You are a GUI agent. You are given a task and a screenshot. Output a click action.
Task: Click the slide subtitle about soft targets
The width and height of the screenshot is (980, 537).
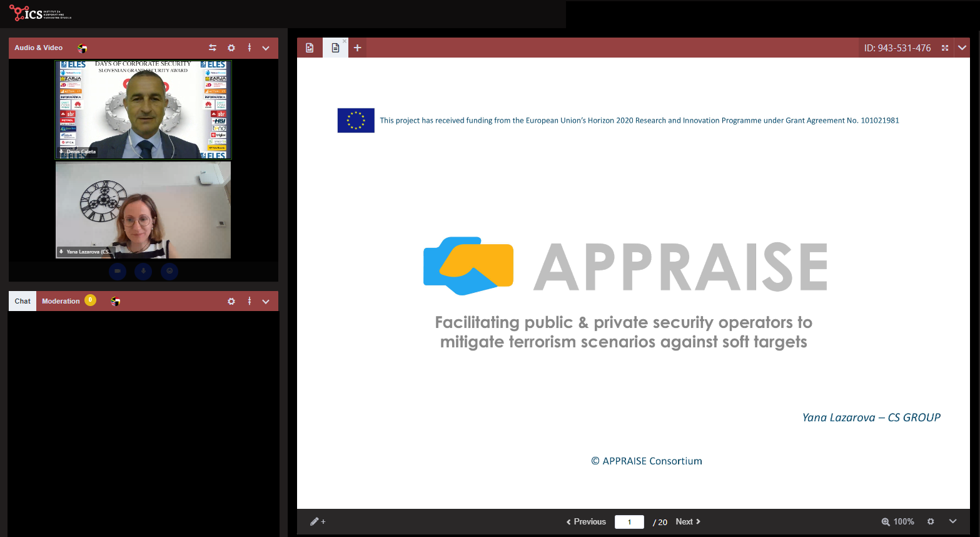coord(624,332)
